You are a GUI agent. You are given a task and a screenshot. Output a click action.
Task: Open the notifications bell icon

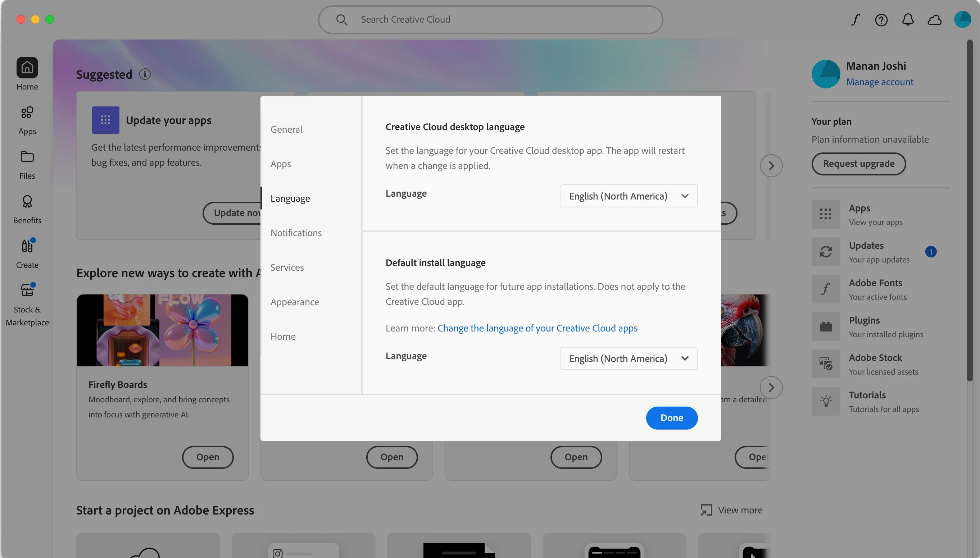908,19
